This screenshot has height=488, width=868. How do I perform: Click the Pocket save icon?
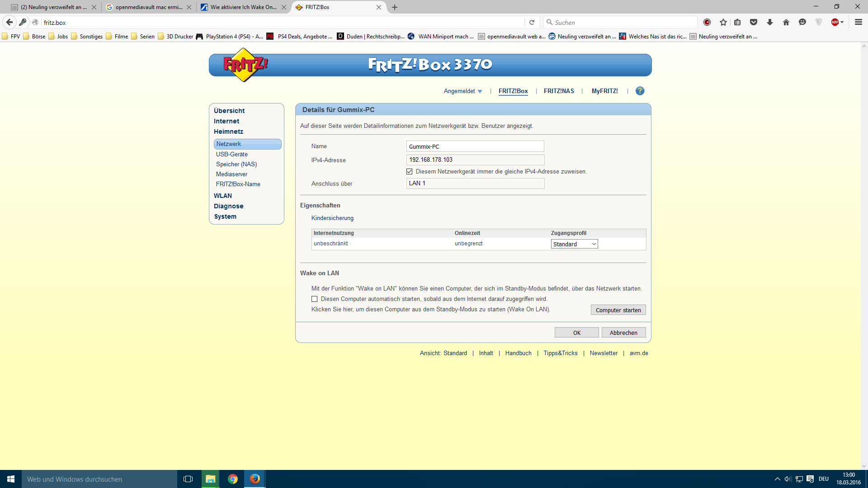(x=754, y=22)
